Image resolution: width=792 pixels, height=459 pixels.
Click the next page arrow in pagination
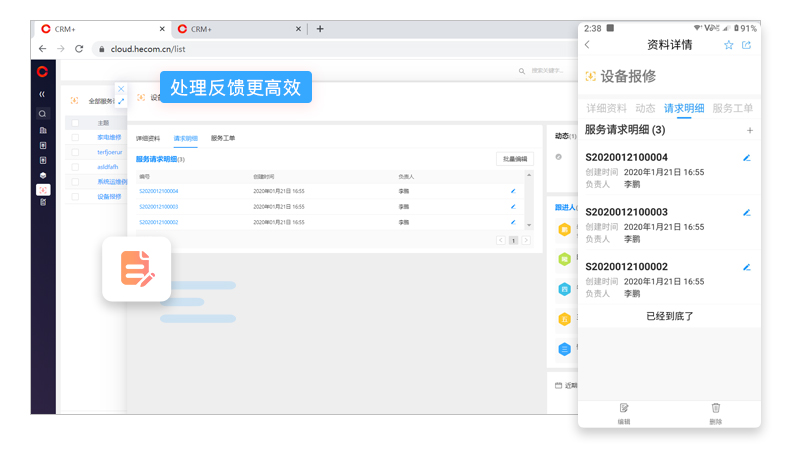coord(526,240)
